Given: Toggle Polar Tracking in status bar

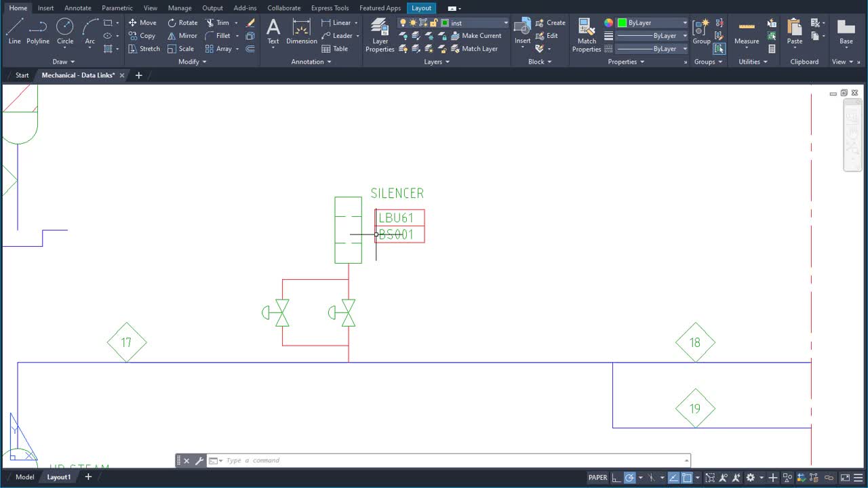Looking at the screenshot, I should (629, 478).
